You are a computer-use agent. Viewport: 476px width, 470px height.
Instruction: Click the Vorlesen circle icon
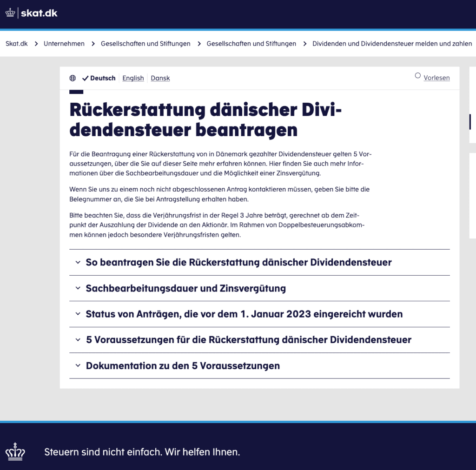(x=417, y=76)
